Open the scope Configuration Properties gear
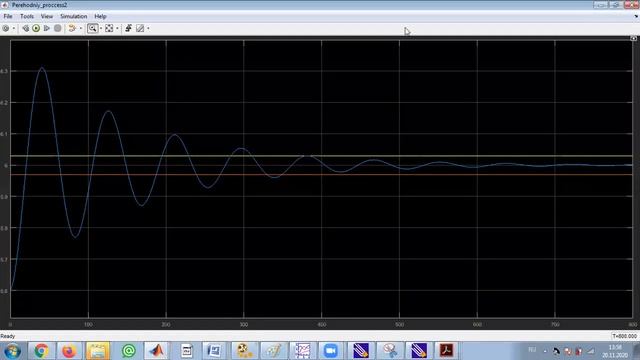Viewport: 640px width, 360px height. click(6, 28)
